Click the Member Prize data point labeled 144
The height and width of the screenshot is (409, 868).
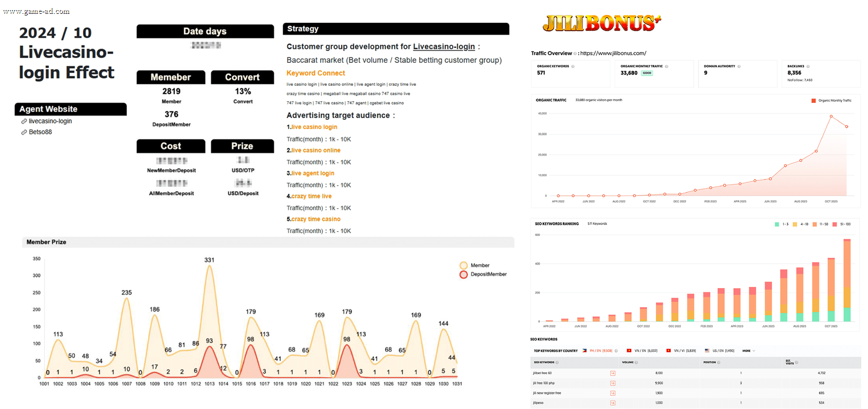tap(443, 329)
